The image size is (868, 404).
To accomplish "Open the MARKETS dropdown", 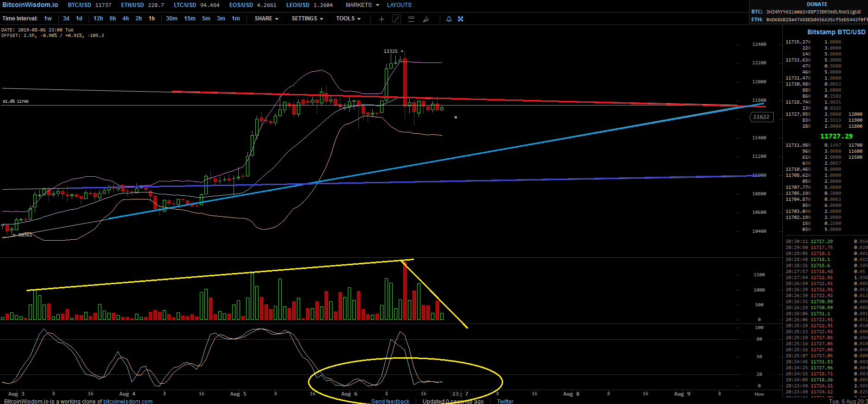I will coord(363,5).
